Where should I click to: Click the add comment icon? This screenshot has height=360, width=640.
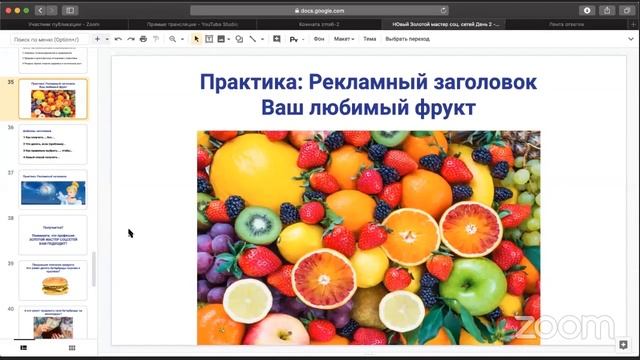pos(277,39)
